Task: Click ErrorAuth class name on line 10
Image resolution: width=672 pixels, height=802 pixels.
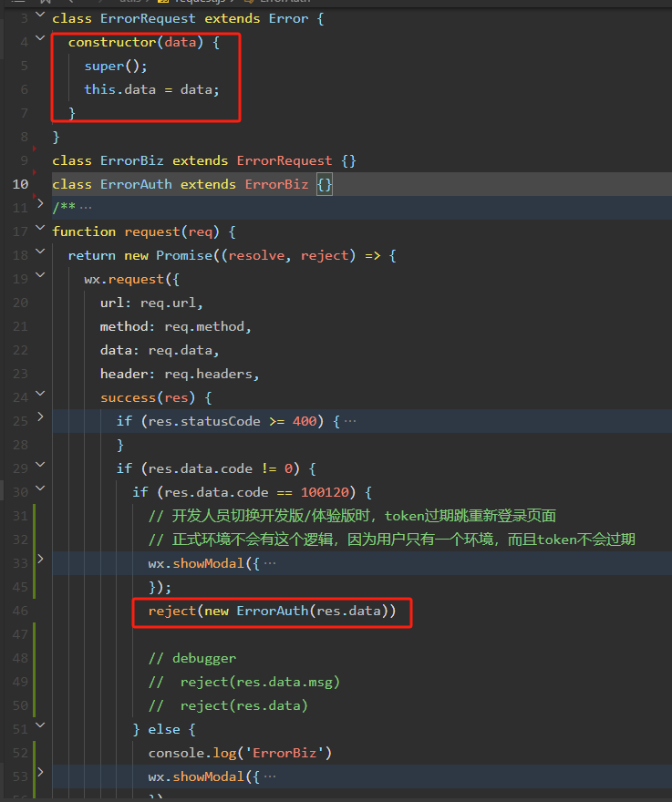Action: point(136,184)
